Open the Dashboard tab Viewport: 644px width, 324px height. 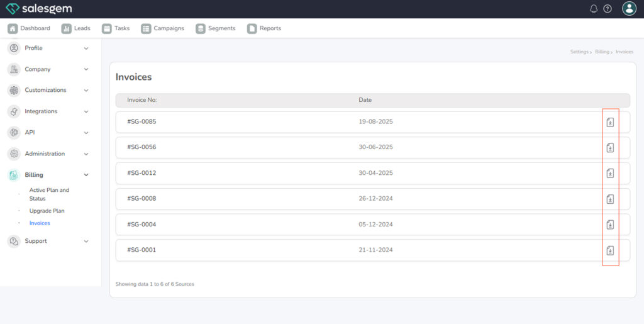pos(29,28)
